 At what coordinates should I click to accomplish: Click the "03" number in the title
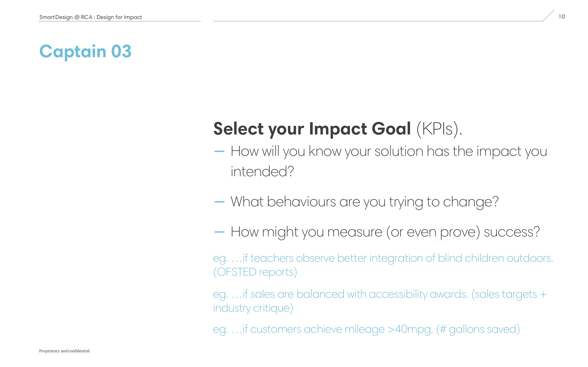121,51
